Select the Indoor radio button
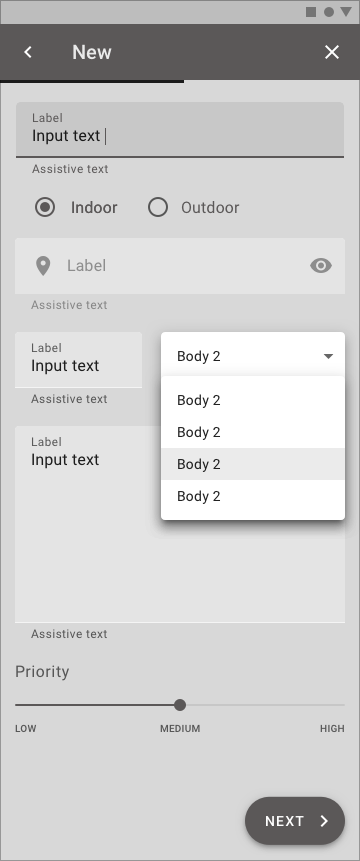Viewport: 360px width, 861px height. (x=45, y=208)
